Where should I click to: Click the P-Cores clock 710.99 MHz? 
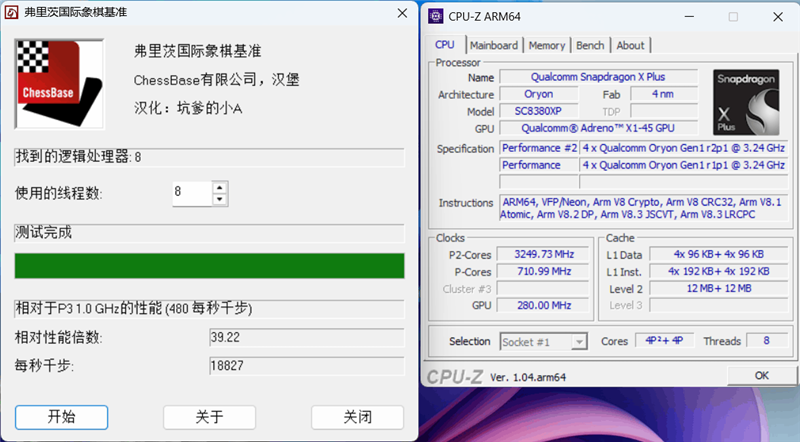click(543, 272)
